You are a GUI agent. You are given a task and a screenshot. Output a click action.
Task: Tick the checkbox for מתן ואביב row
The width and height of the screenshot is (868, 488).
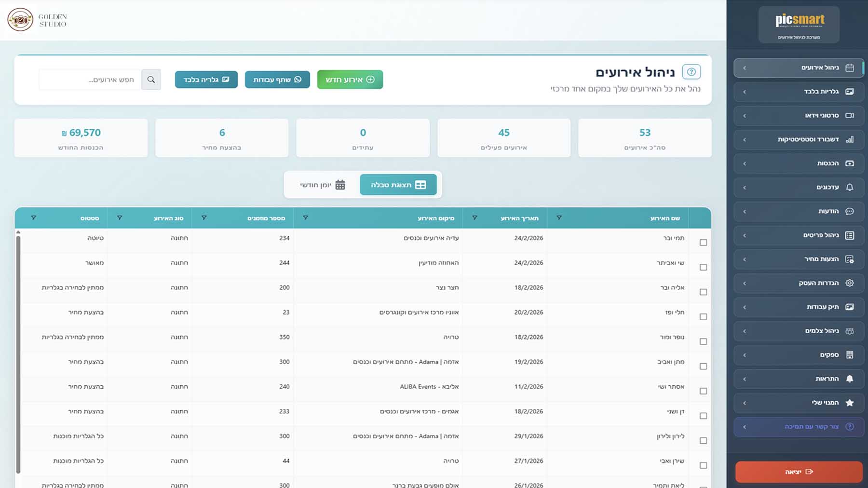703,366
